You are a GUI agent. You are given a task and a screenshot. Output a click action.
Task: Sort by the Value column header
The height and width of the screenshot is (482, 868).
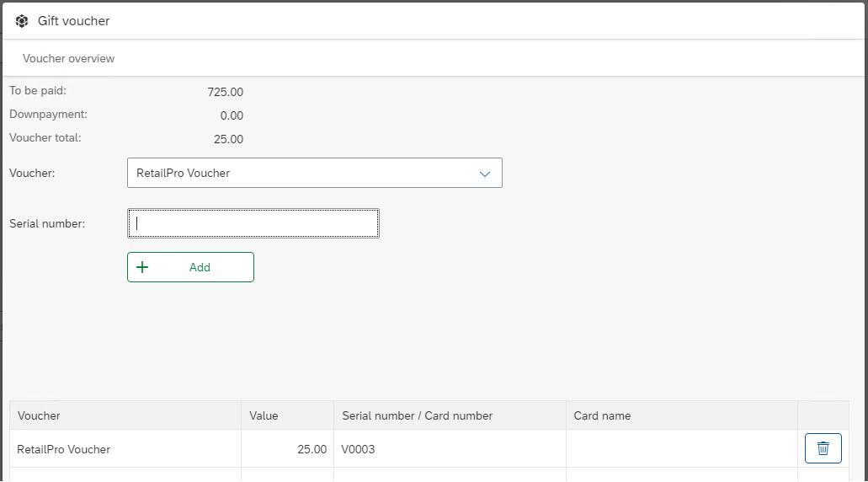pyautogui.click(x=264, y=415)
